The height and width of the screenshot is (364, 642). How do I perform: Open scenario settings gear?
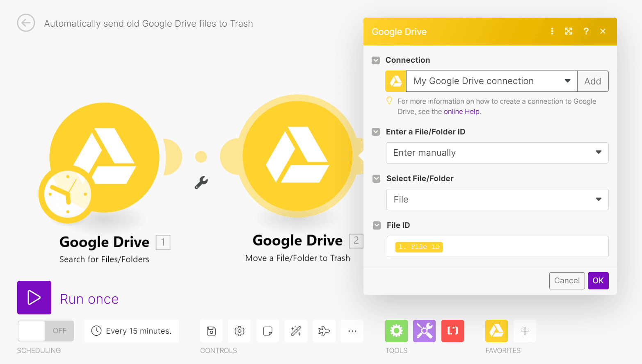click(x=239, y=331)
